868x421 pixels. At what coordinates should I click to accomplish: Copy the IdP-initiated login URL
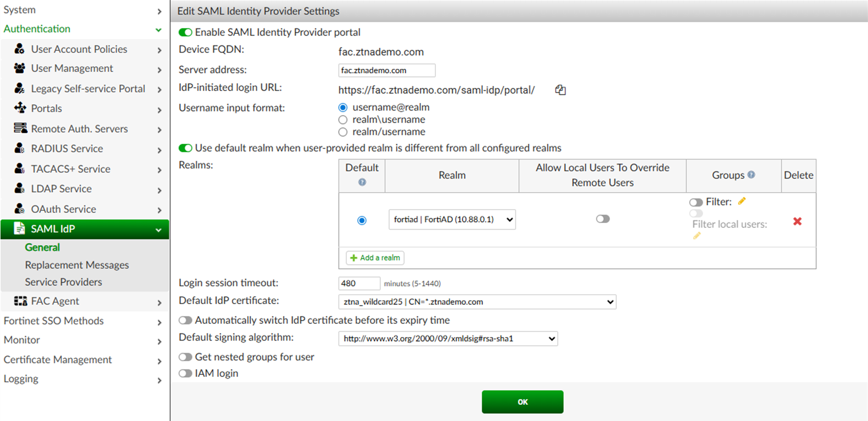(x=560, y=90)
